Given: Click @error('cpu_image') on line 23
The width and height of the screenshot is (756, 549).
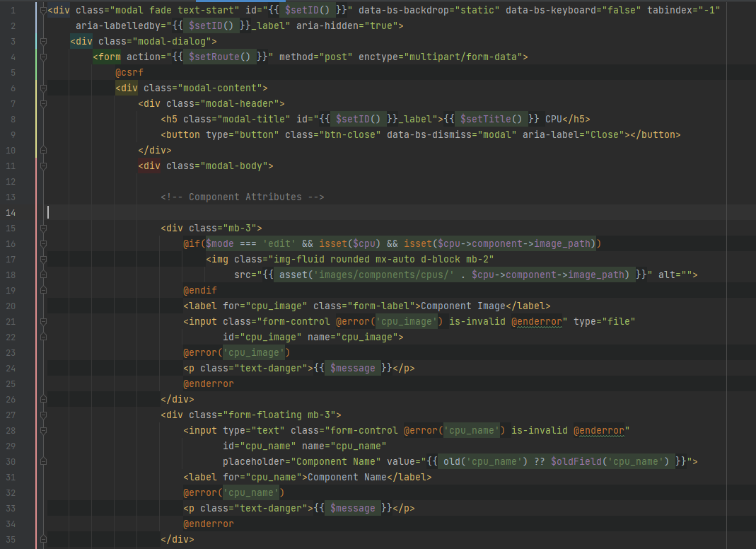Looking at the screenshot, I should pyautogui.click(x=237, y=352).
